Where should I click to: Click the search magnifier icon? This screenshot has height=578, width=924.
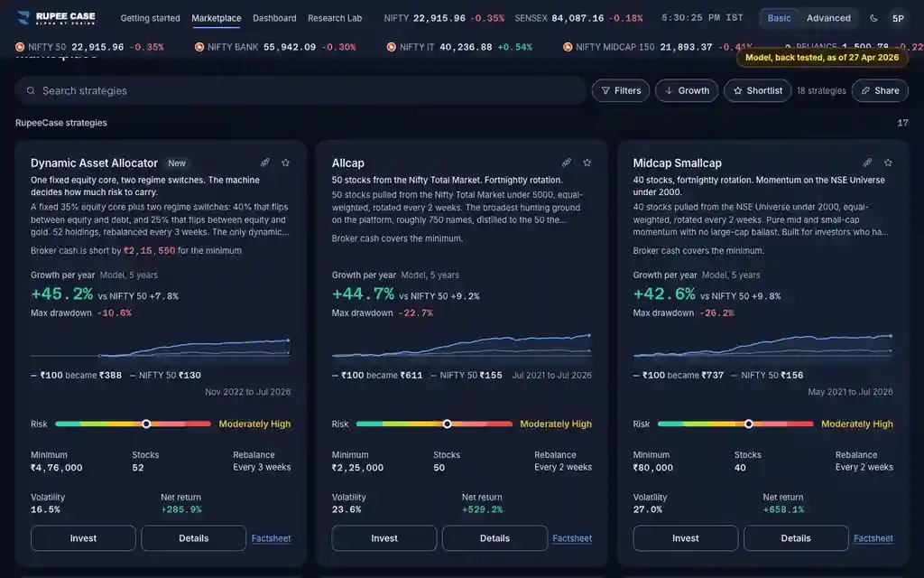tap(31, 91)
